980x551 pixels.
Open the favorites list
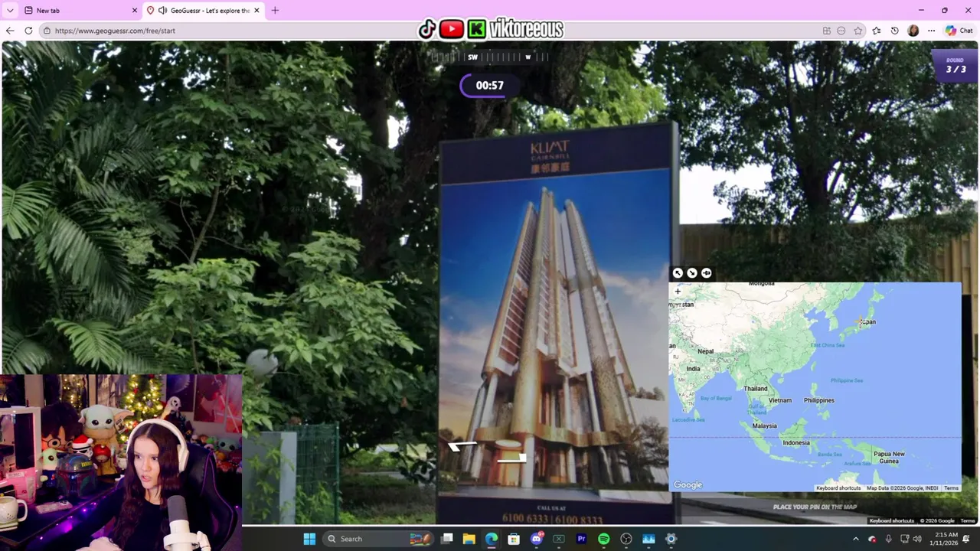pos(876,31)
